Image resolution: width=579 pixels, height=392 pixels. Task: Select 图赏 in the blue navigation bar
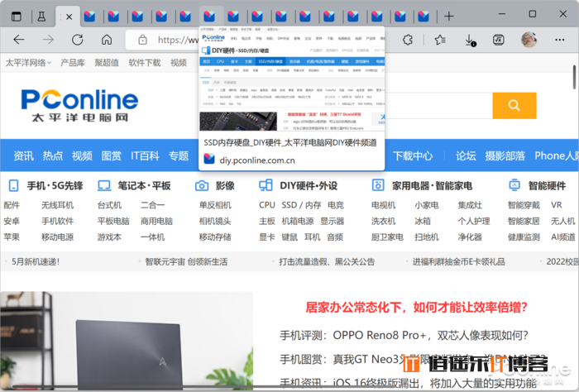pyautogui.click(x=111, y=155)
